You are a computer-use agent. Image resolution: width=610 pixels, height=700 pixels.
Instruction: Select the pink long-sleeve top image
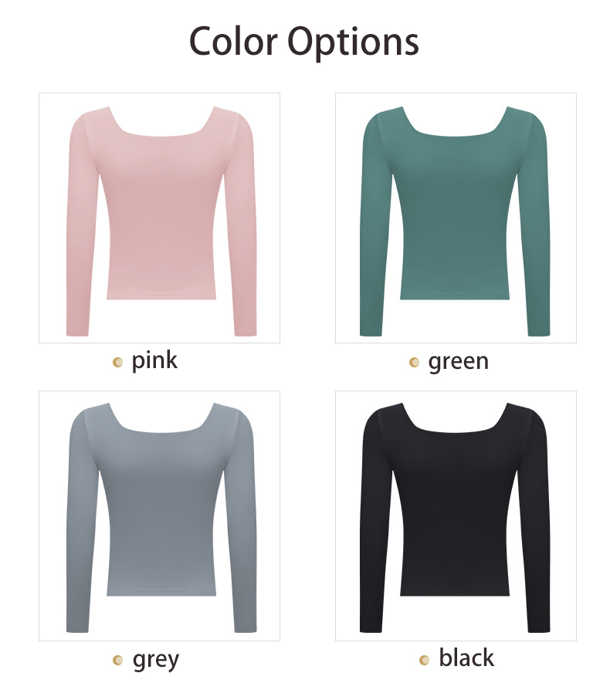[x=159, y=218]
